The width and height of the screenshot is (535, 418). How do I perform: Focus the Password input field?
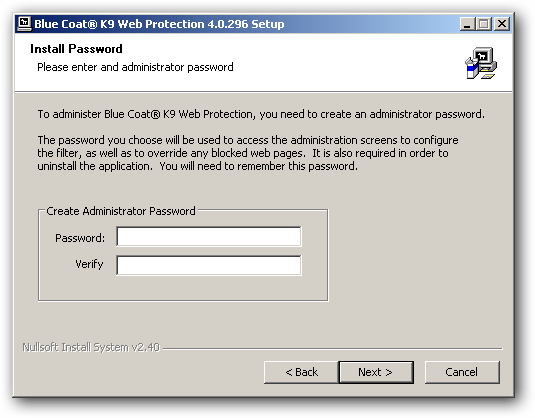[209, 236]
